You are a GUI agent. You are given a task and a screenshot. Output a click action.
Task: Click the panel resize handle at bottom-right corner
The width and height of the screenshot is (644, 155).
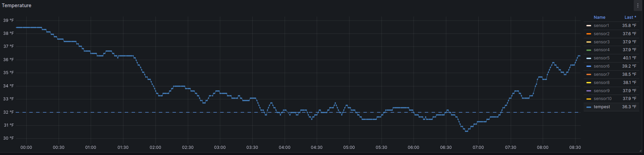(641, 151)
